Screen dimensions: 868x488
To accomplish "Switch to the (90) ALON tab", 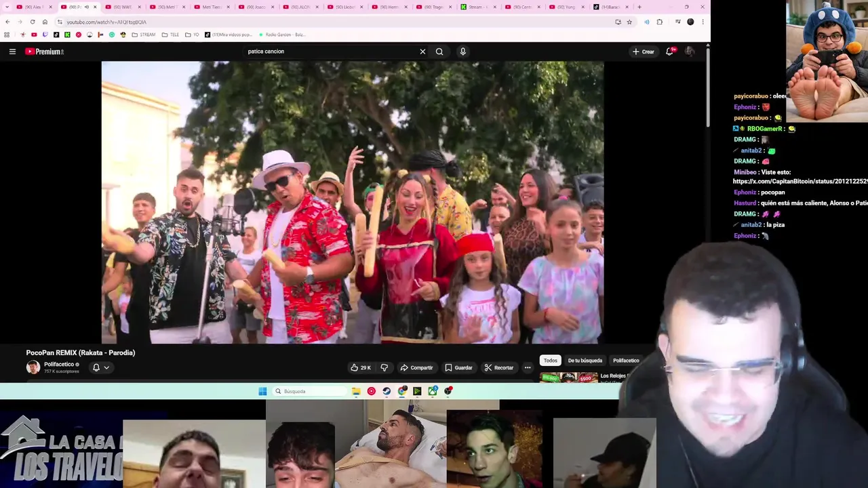I will [300, 7].
